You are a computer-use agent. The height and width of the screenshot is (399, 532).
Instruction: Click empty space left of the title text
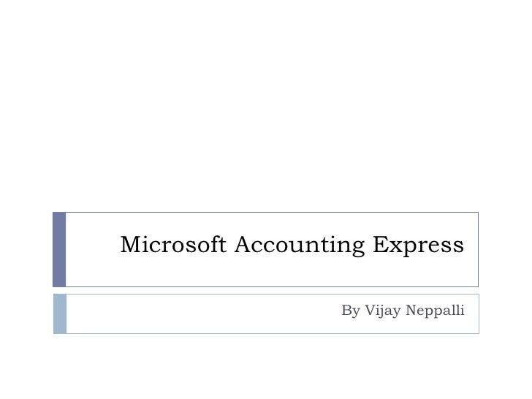92,249
